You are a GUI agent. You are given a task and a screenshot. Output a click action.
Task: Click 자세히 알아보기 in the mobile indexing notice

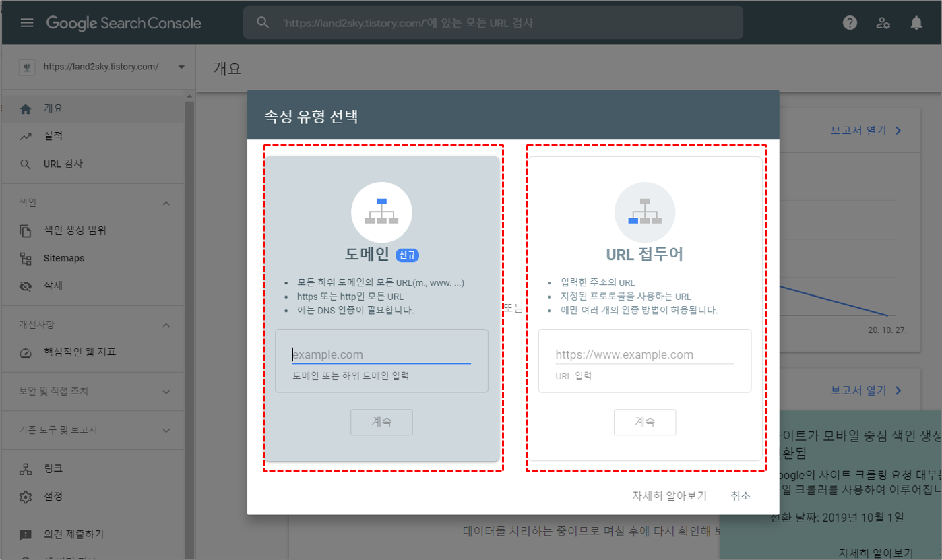(876, 553)
